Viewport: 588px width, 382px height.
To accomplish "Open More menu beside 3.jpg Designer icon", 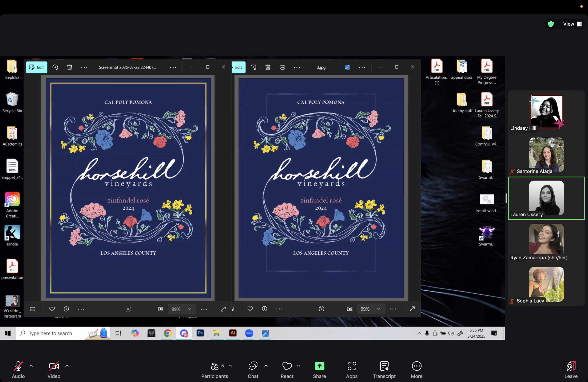I will click(362, 67).
